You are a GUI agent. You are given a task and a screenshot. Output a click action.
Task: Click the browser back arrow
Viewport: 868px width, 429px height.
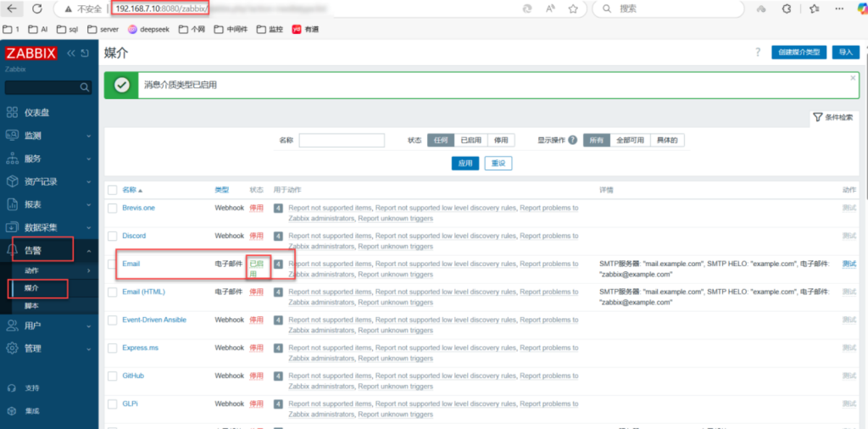[x=12, y=8]
